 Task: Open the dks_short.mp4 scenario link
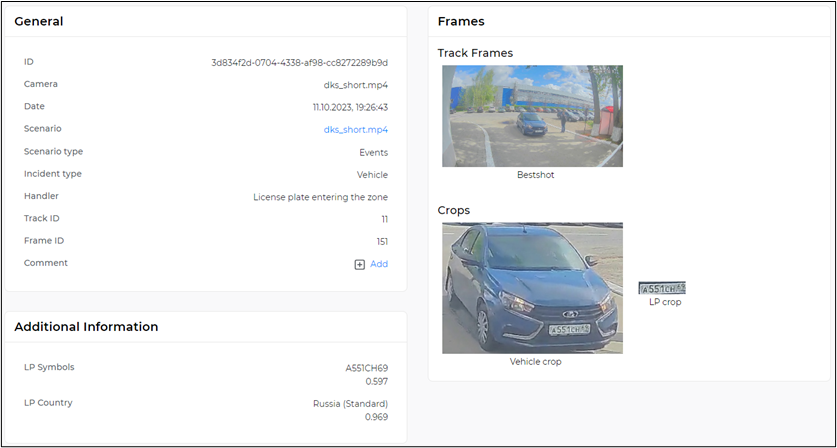356,130
